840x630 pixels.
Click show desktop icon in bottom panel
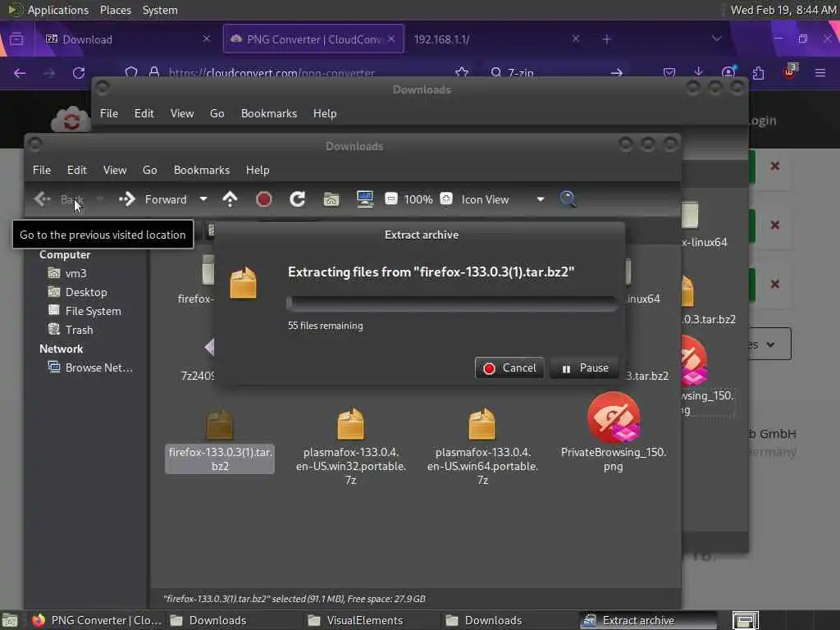click(10, 620)
